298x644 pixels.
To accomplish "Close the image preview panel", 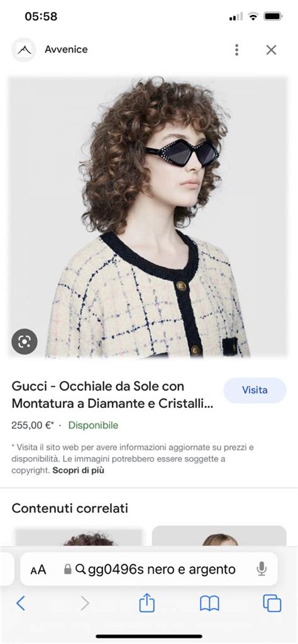I will click(271, 50).
